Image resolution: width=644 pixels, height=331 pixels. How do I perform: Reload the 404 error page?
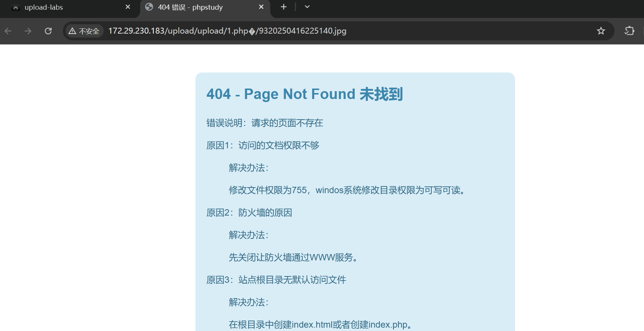[48, 31]
